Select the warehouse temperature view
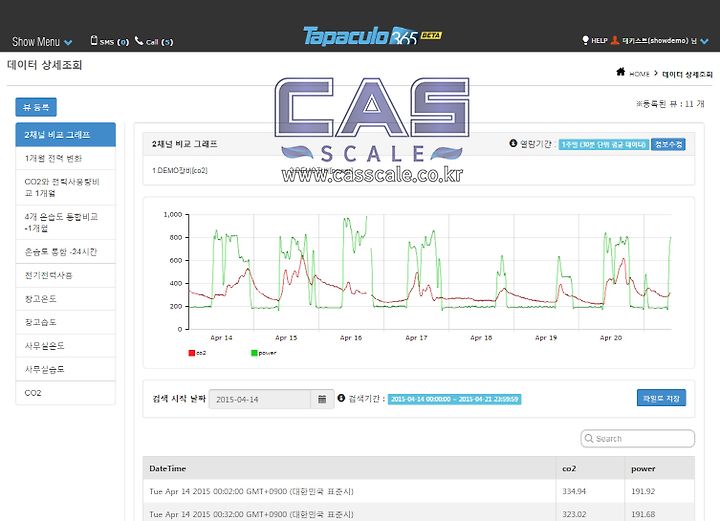Screen dimensions: 720x521 [x=66, y=299]
